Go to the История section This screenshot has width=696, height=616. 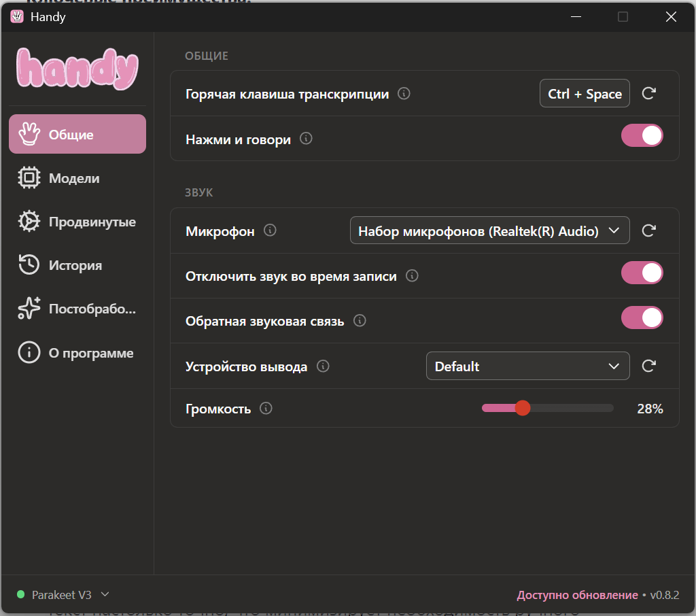77,265
